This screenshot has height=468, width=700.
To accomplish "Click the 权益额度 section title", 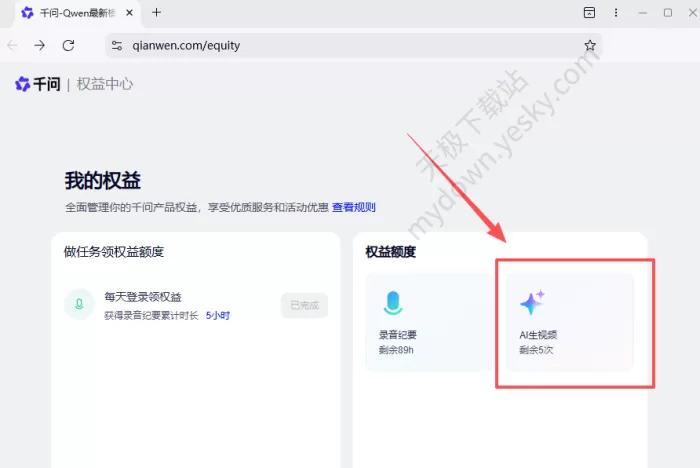I will (391, 252).
